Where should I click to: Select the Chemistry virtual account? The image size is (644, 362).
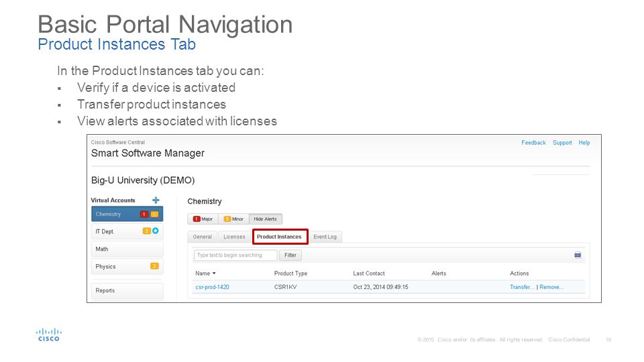(x=127, y=214)
